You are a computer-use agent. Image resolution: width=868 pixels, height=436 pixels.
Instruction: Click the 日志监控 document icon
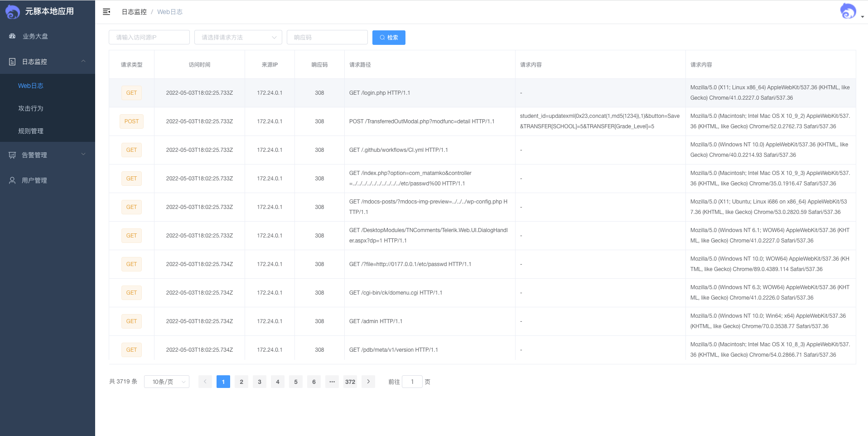(x=12, y=62)
